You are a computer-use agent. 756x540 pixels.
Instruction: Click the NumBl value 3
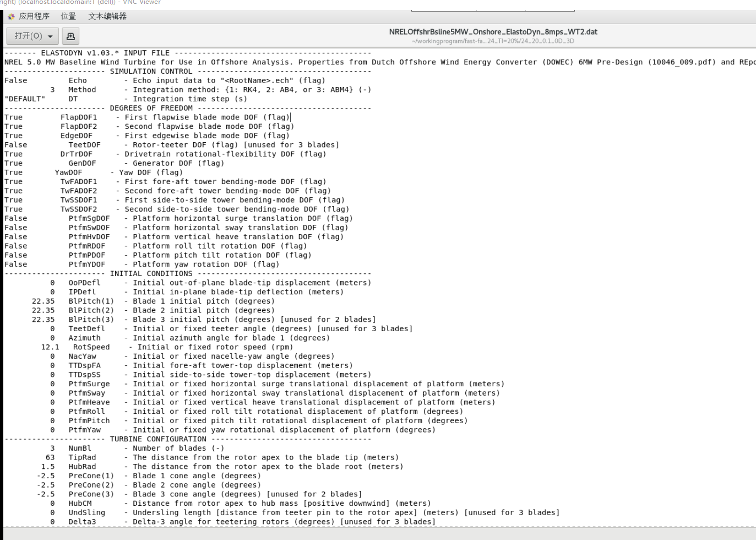tap(52, 448)
